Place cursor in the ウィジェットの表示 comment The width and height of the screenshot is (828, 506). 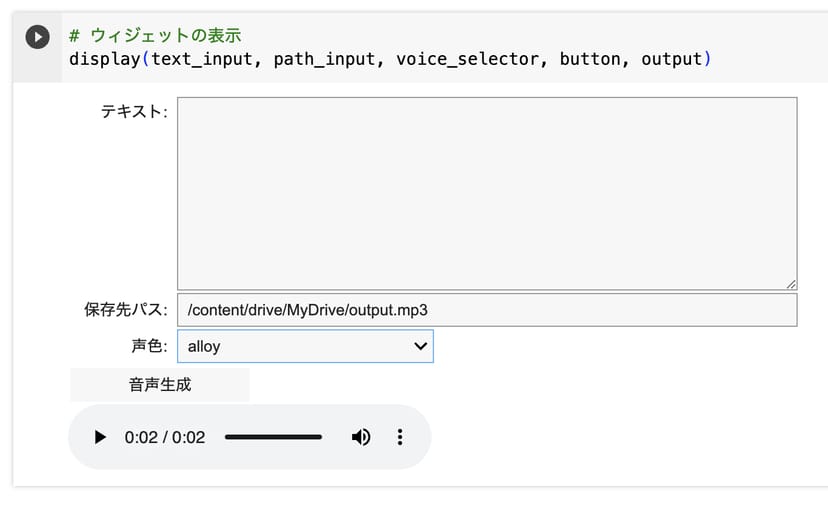(x=165, y=36)
